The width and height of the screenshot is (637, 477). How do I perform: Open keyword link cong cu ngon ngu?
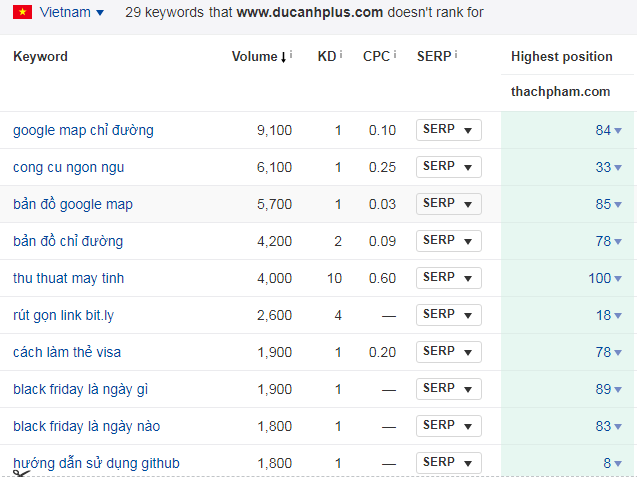point(69,167)
